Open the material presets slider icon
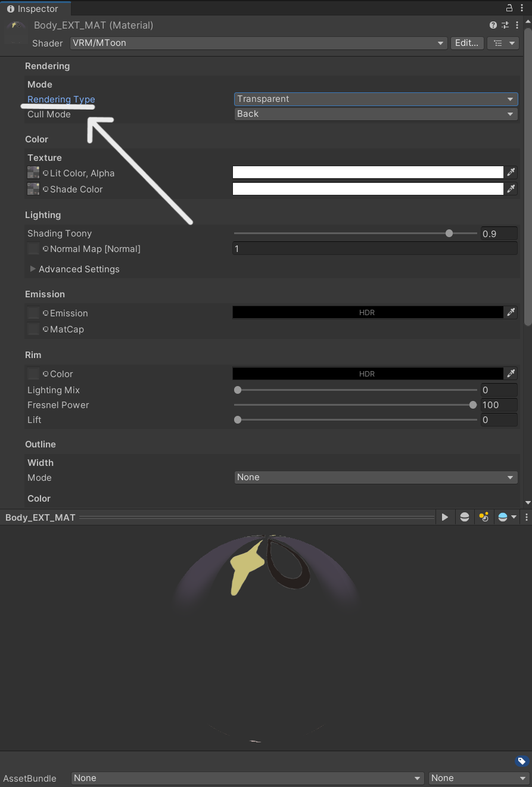The width and height of the screenshot is (532, 787). (x=505, y=25)
